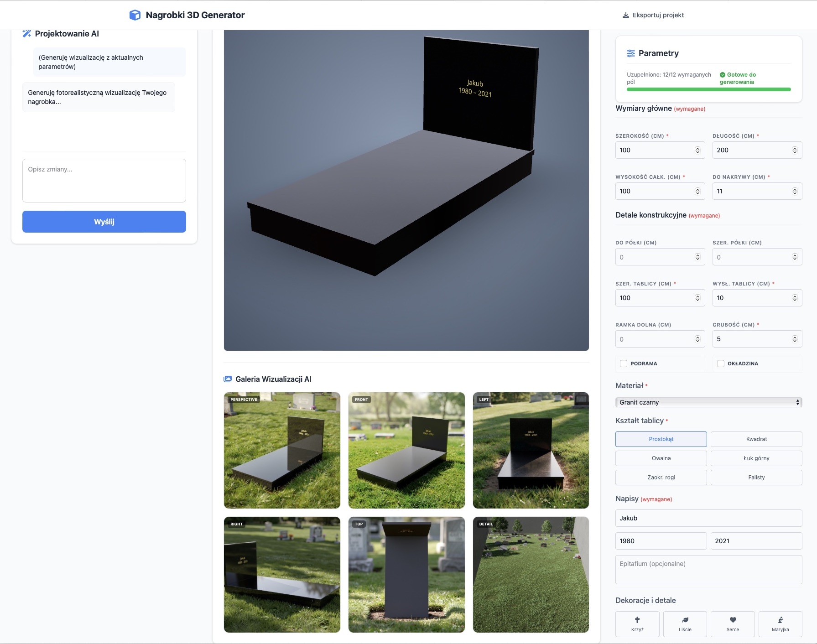817x644 pixels.
Task: Click the Wyślij button
Action: pos(104,222)
